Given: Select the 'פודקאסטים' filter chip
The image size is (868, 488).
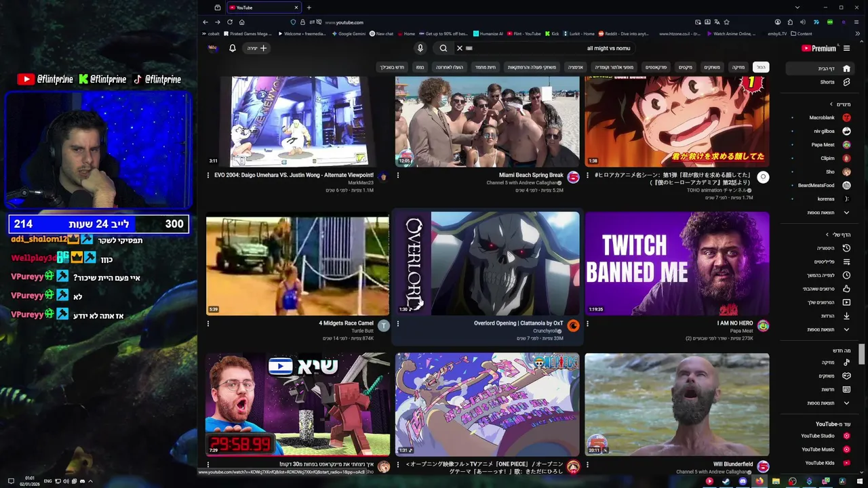Looking at the screenshot, I should 656,67.
